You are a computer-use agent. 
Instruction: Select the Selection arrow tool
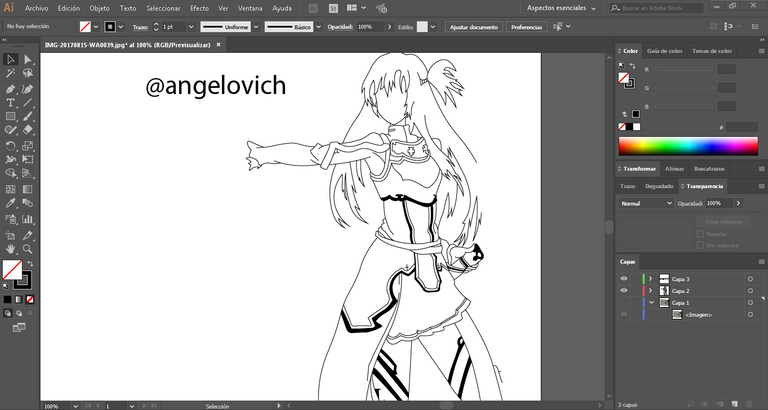(x=10, y=59)
